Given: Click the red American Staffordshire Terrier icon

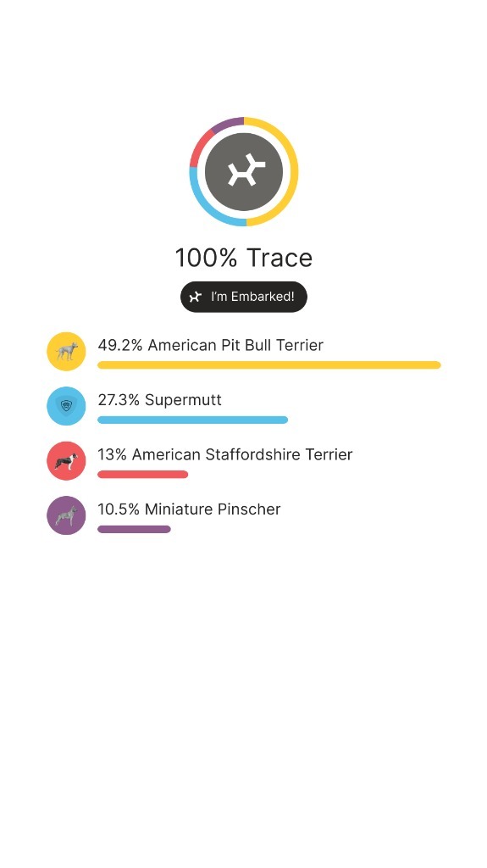Looking at the screenshot, I should click(66, 460).
